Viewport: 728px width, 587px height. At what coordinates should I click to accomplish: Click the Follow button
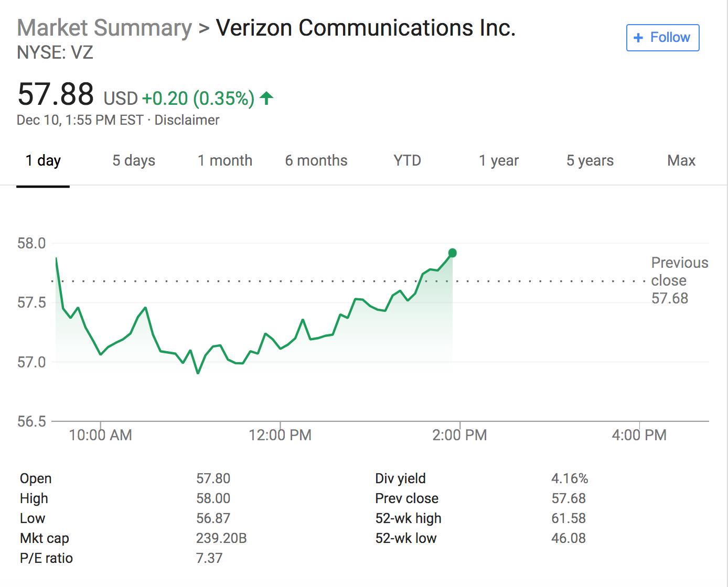662,38
